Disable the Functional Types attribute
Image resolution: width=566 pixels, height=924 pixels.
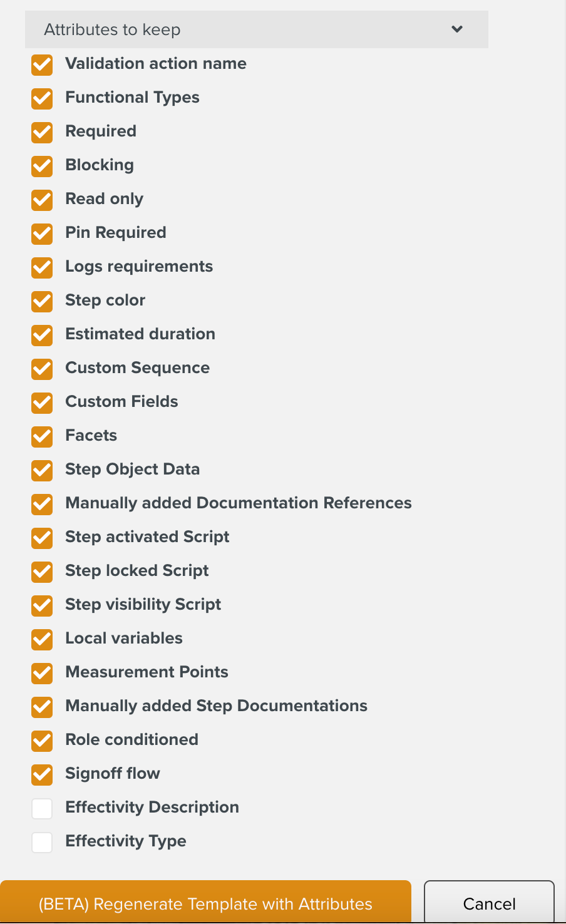[x=41, y=98]
